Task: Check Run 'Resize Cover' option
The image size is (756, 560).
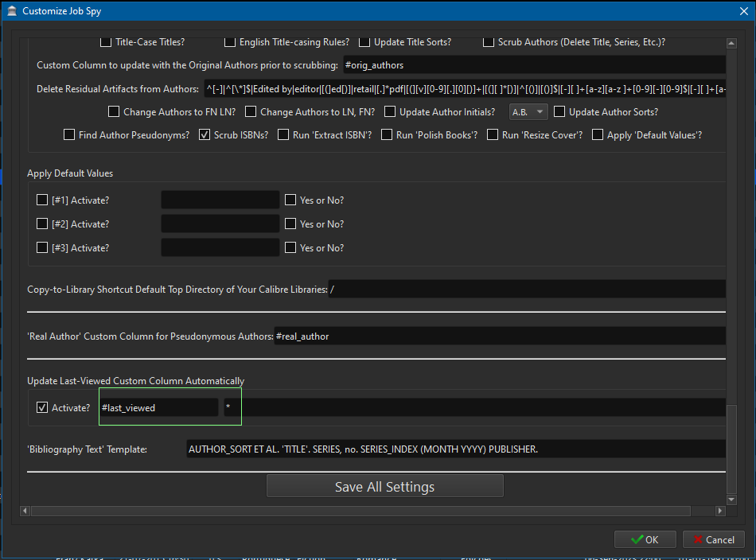Action: 493,135
